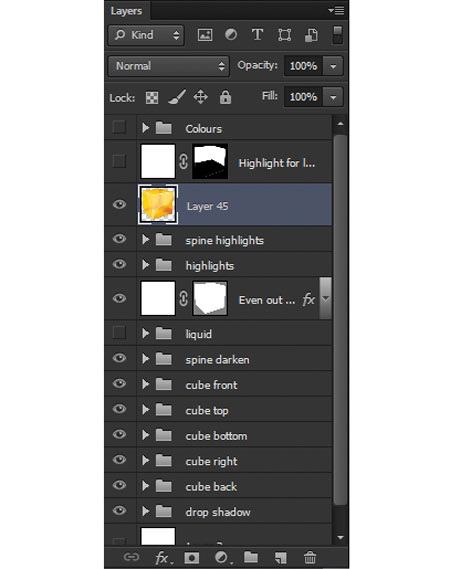Lock all padlock icon

point(225,97)
